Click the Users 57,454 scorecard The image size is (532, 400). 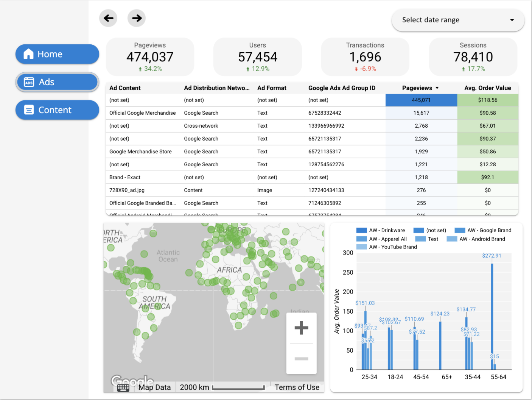258,57
